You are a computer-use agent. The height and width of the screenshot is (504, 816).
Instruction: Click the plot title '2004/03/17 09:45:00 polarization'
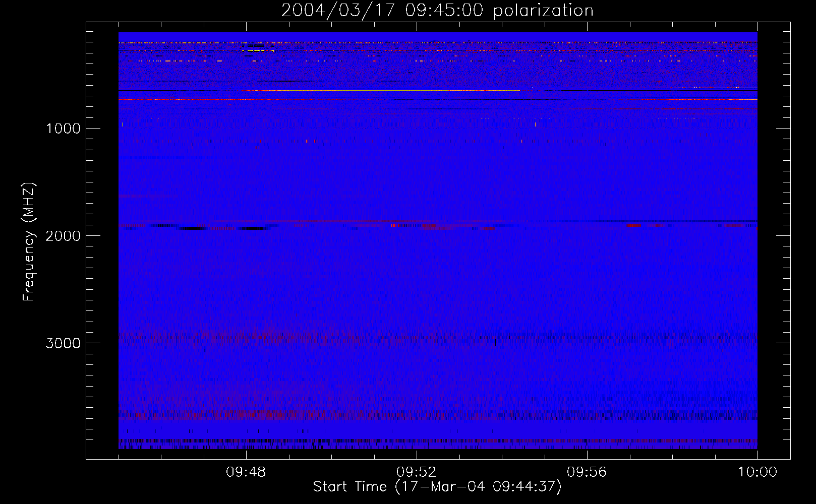tap(437, 11)
